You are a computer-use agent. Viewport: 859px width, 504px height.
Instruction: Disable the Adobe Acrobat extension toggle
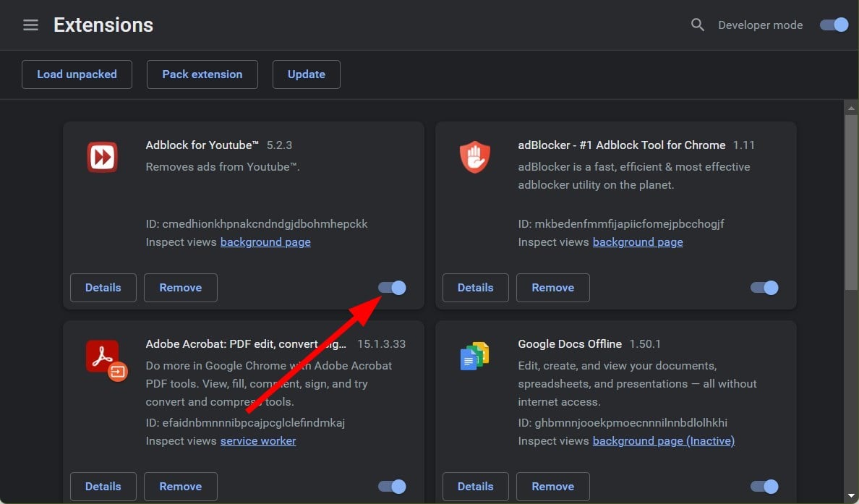click(x=392, y=487)
